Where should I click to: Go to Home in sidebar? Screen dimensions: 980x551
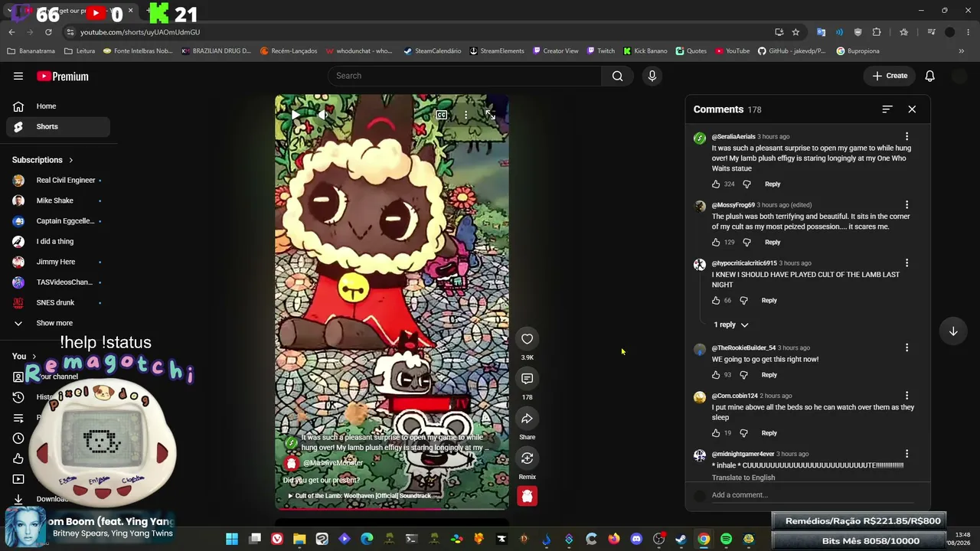(x=58, y=106)
